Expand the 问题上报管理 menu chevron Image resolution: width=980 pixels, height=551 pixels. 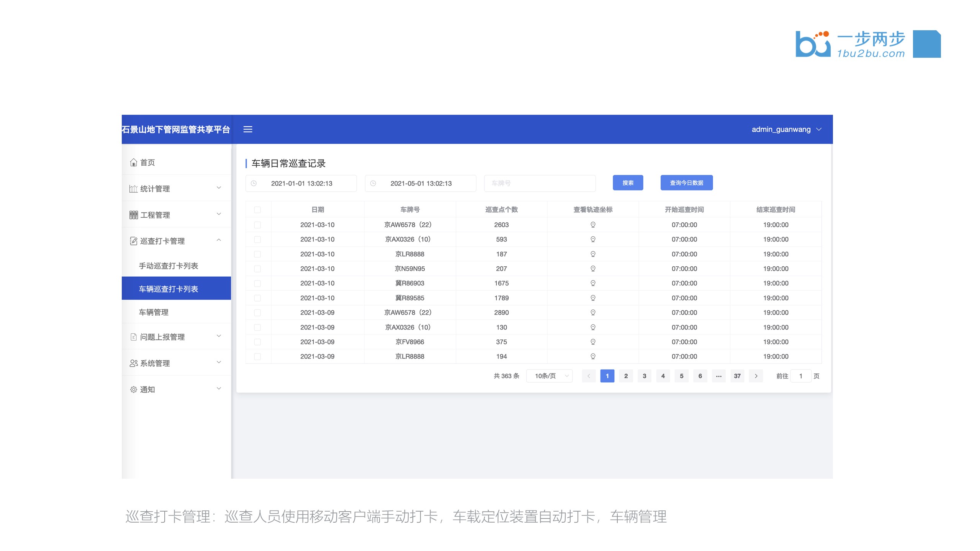pyautogui.click(x=219, y=336)
